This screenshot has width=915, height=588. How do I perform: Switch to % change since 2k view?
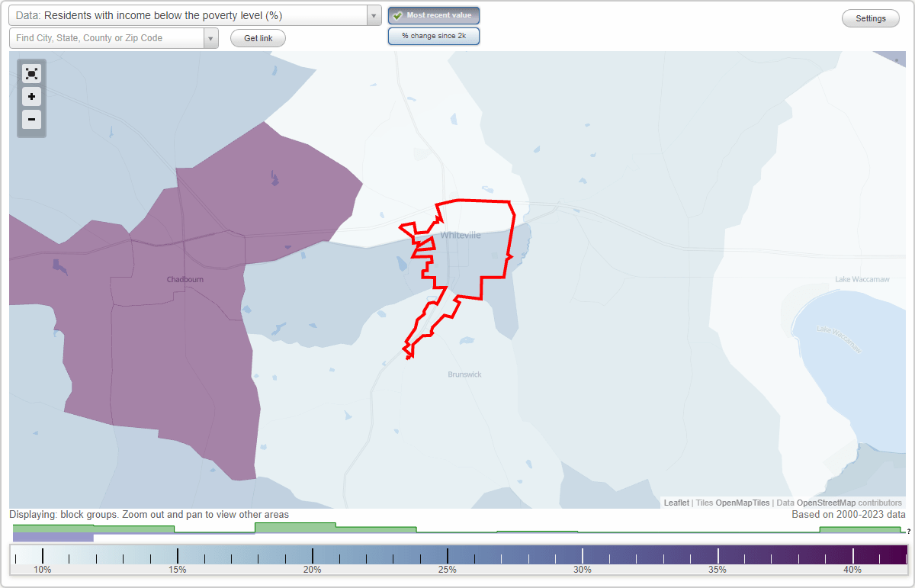[x=433, y=35]
